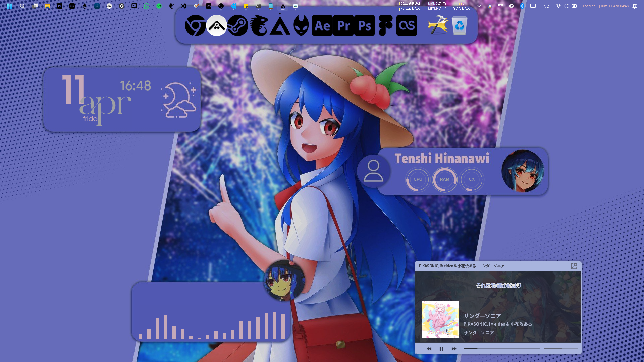
Task: Open Figma from the dock
Action: [386, 25]
